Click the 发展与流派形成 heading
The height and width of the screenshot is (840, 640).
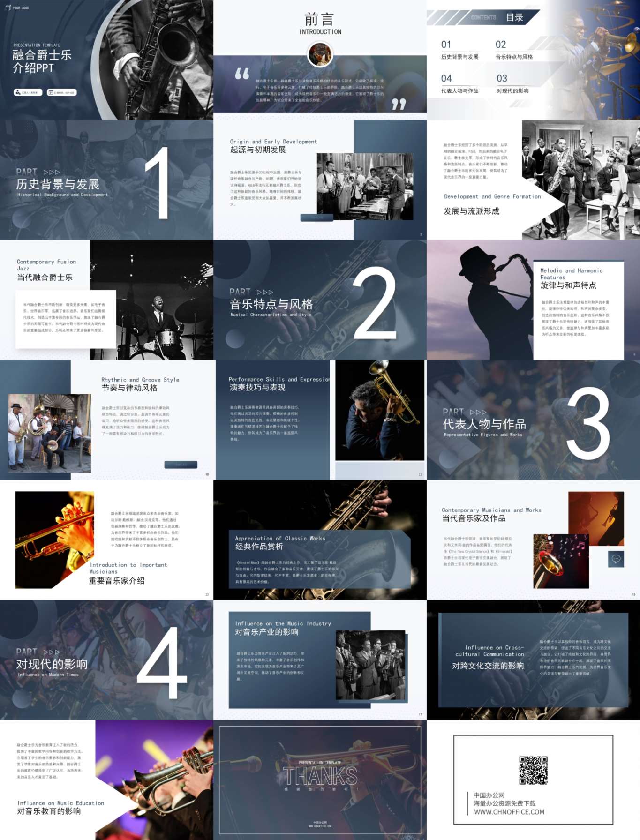click(x=471, y=211)
